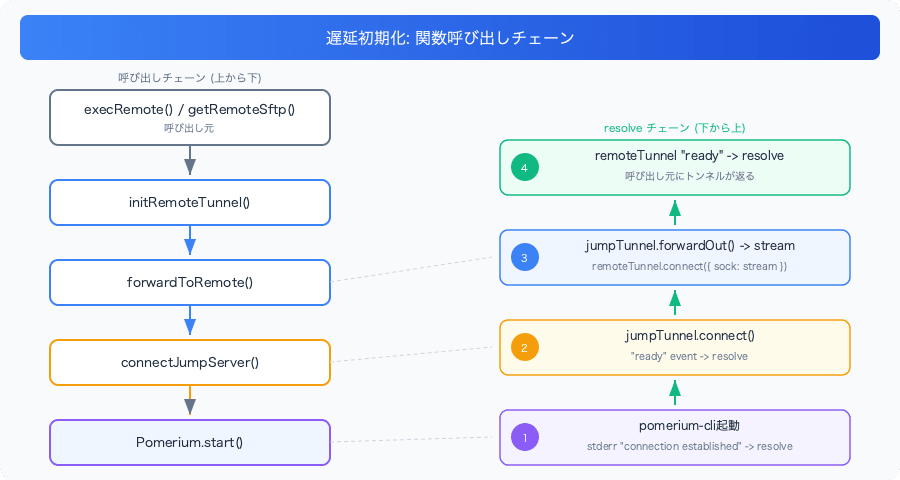Click the jumpTunnel.connect() title text
Image resolution: width=900 pixels, height=480 pixels.
click(690, 335)
